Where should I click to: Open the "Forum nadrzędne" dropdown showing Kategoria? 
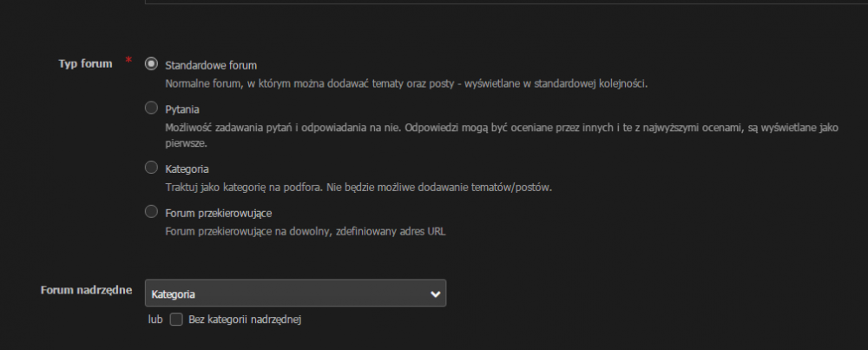point(286,294)
